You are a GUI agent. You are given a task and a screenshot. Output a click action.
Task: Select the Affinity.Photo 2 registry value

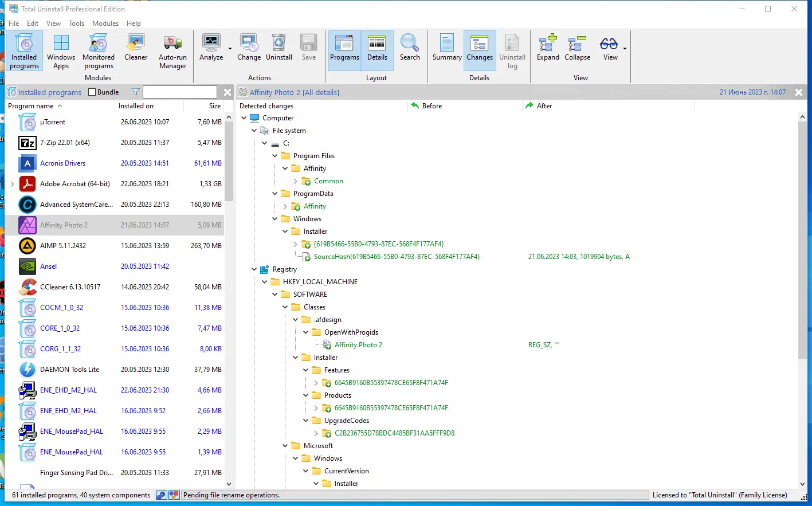(358, 345)
